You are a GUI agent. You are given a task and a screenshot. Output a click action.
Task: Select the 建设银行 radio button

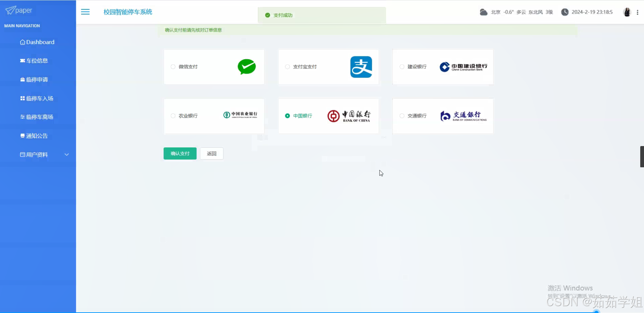pos(402,67)
